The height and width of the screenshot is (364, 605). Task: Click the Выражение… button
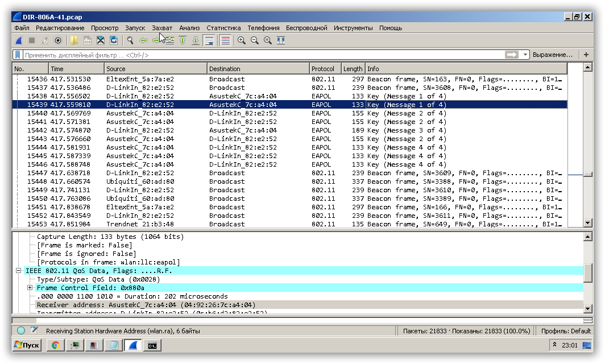[552, 55]
